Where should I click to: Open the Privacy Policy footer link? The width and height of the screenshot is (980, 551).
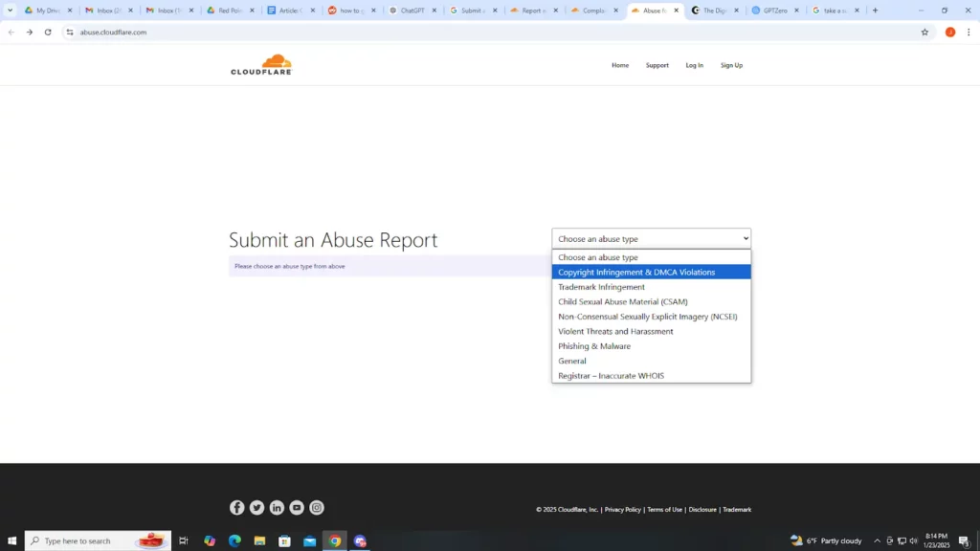(622, 510)
